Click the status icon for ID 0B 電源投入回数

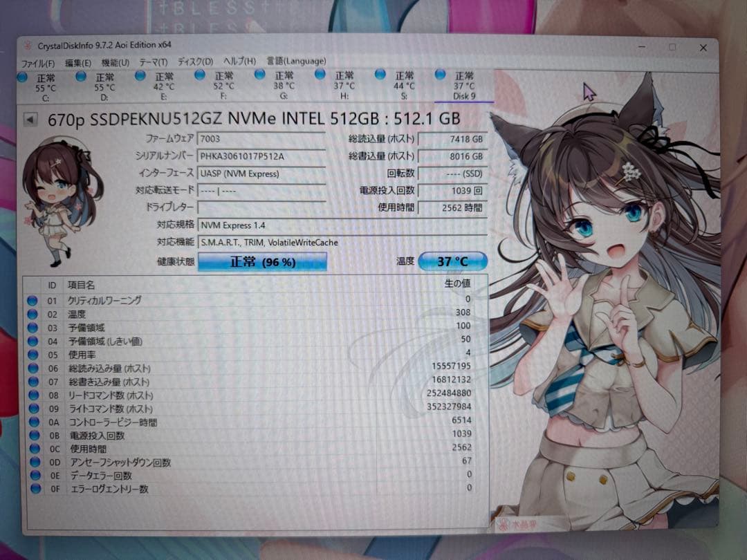35,435
